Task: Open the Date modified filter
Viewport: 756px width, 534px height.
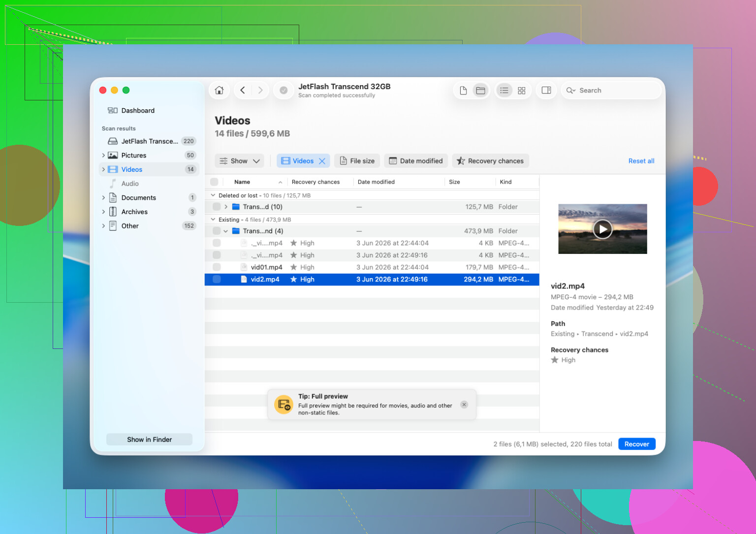Action: click(x=416, y=161)
